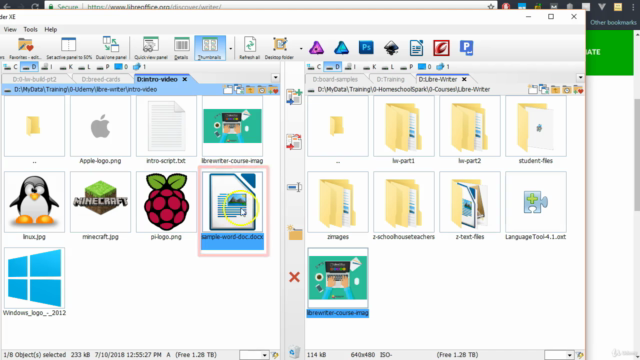Select Thumbnails view mode
Screen dimensions: 640x360
[210, 49]
